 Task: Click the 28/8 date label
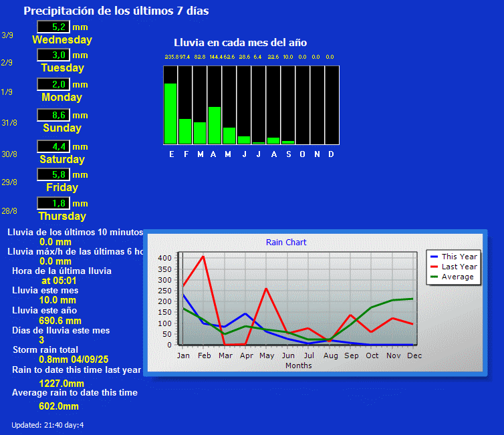(9, 210)
